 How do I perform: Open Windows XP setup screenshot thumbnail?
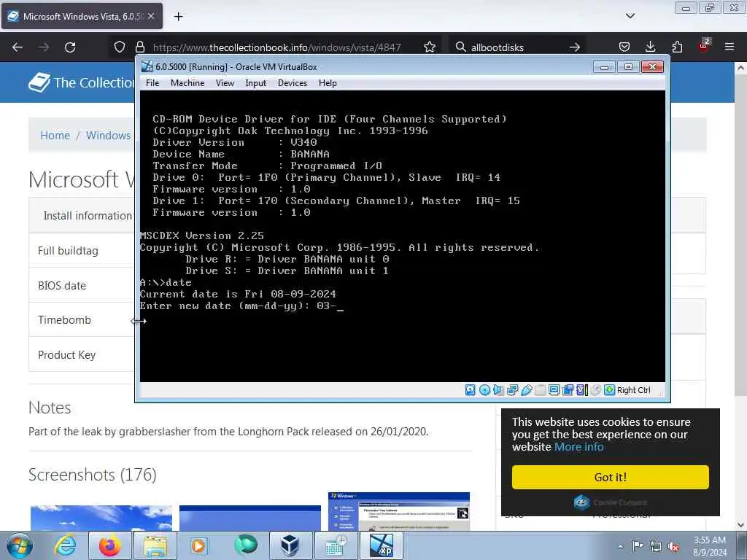399,511
